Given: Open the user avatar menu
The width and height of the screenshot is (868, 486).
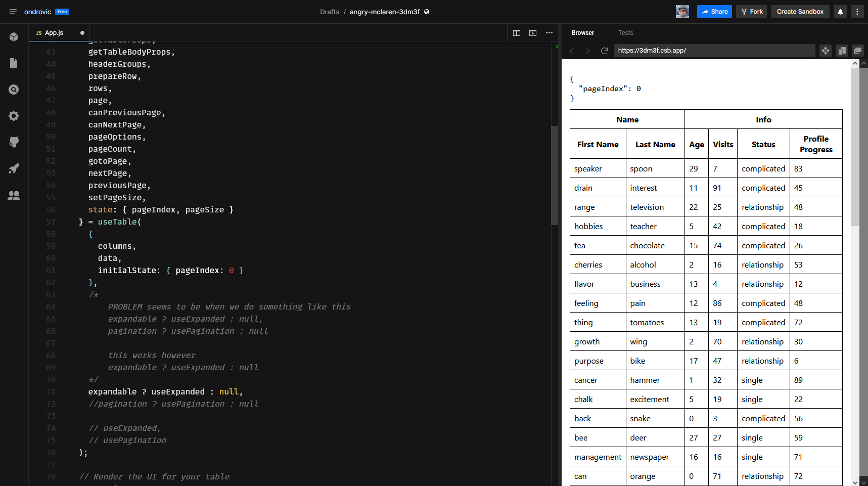Looking at the screenshot, I should pyautogui.click(x=682, y=12).
